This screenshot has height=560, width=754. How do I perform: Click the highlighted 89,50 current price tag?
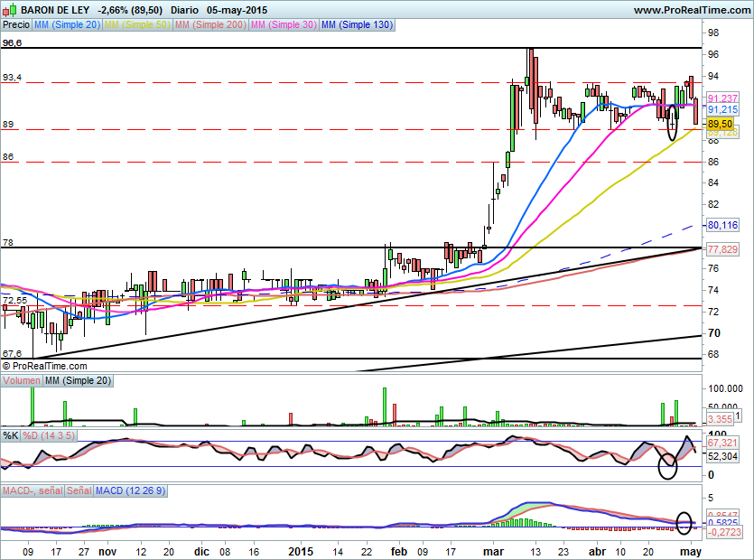[x=720, y=124]
